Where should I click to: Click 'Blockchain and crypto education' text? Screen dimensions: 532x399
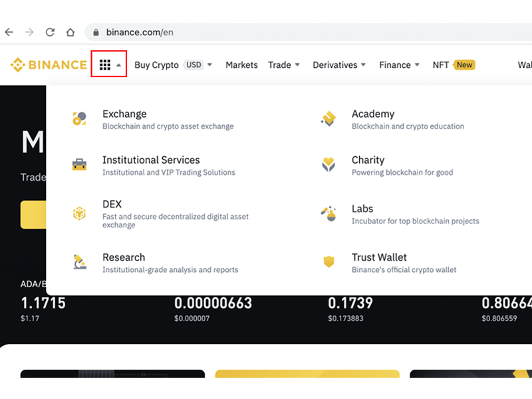point(408,126)
